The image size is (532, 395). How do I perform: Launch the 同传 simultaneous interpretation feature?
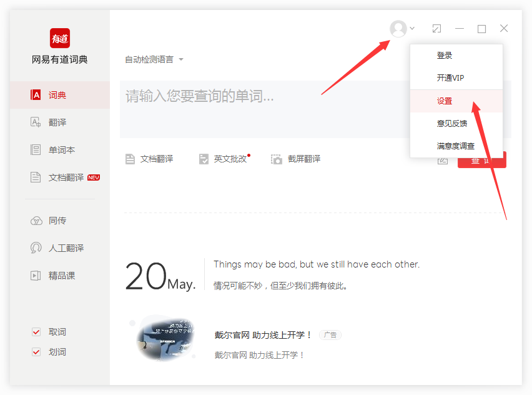click(57, 220)
